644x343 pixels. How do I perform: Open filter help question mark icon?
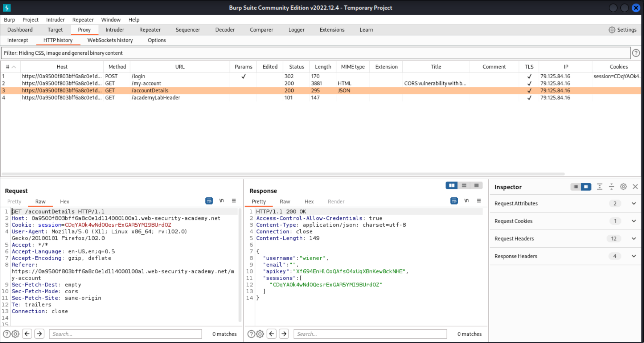pyautogui.click(x=636, y=53)
